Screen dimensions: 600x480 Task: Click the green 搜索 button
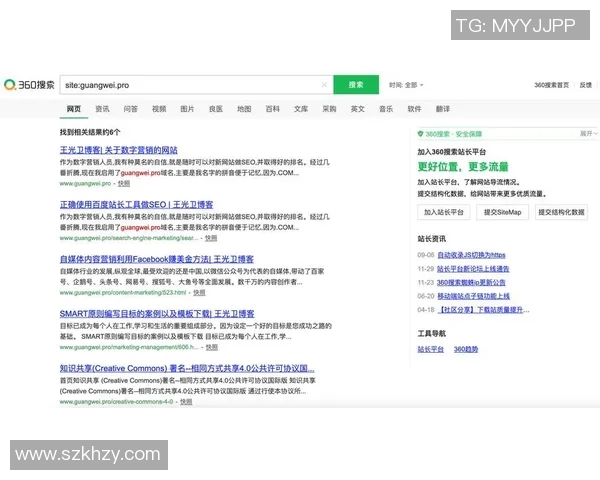(356, 85)
